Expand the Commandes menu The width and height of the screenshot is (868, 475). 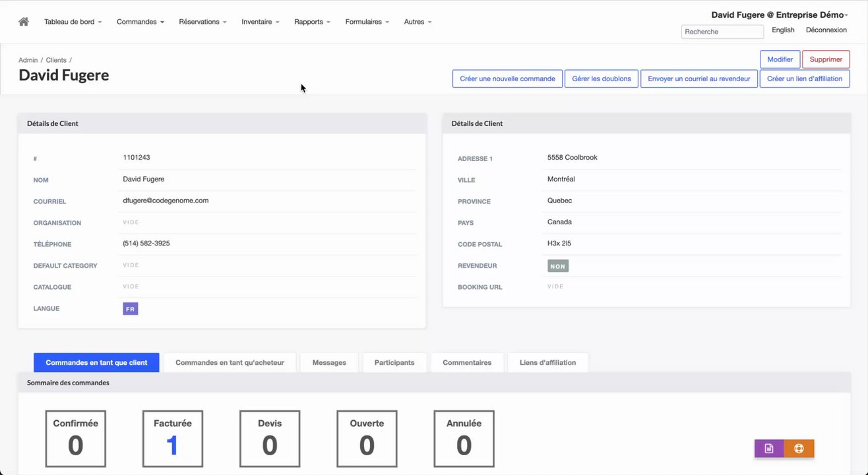140,22
